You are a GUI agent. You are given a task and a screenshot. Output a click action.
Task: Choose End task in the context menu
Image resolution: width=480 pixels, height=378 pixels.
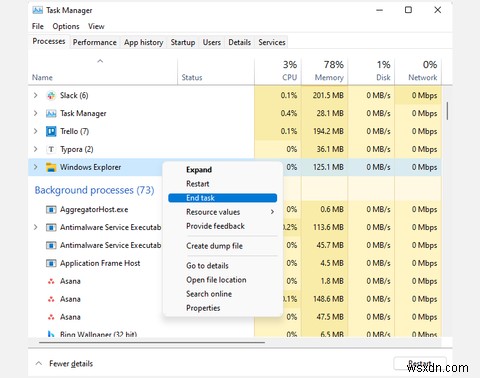click(223, 198)
